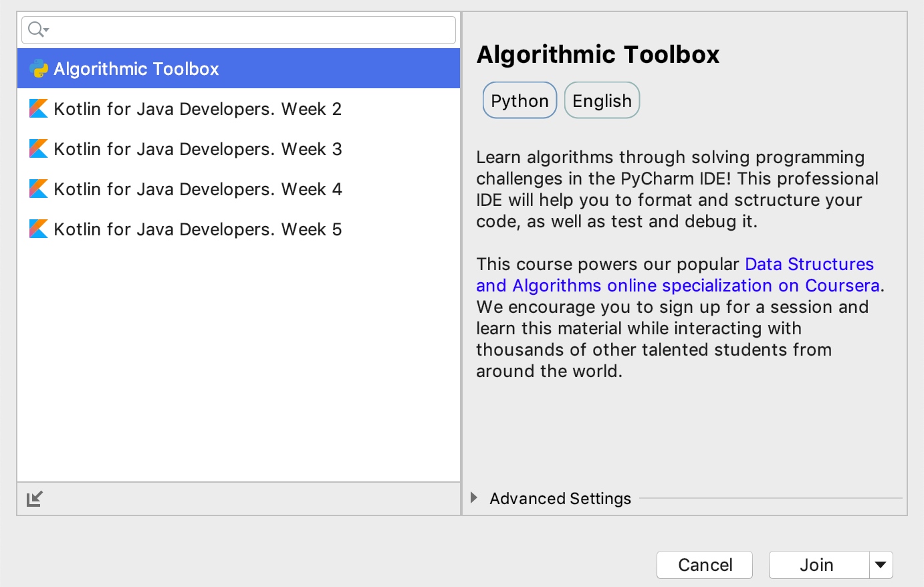Viewport: 924px width, 587px height.
Task: Select Kotlin for Java Developers. Week 2
Action: click(x=239, y=108)
